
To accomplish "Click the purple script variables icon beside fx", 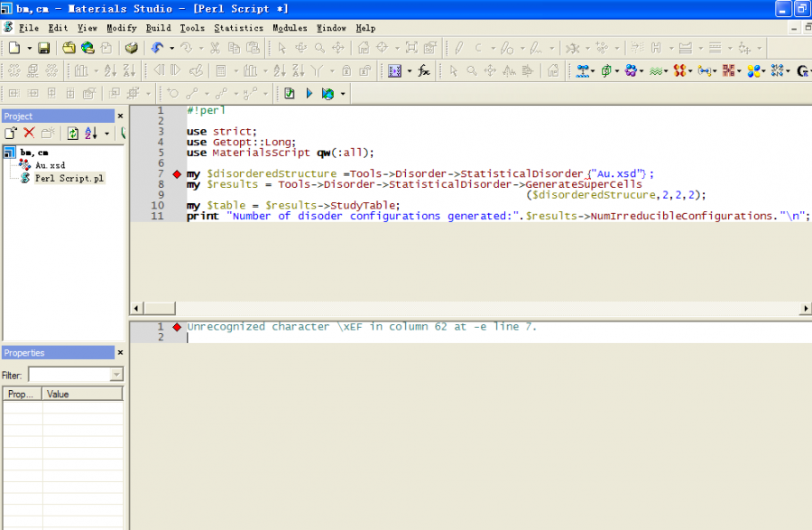I will tap(395, 70).
